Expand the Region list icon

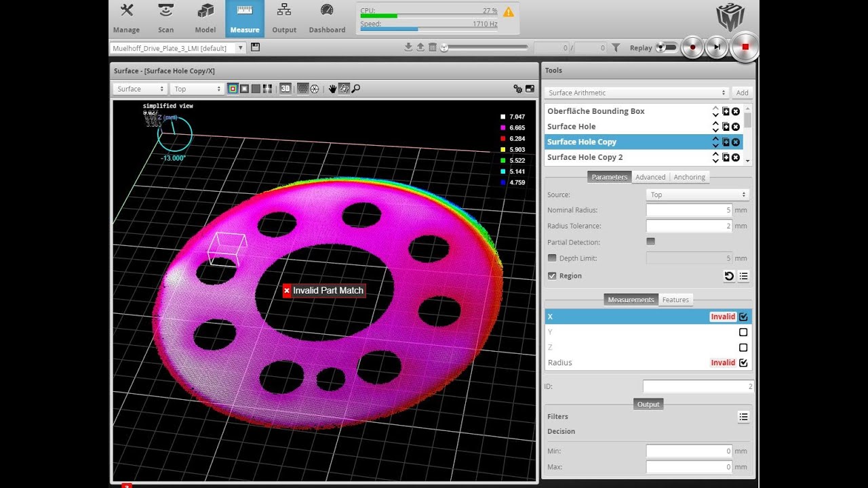click(743, 276)
